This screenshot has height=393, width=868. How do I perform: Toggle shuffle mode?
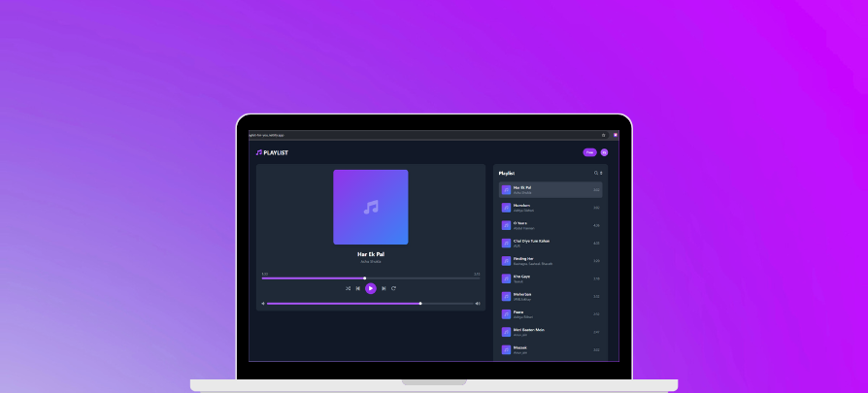pos(348,288)
